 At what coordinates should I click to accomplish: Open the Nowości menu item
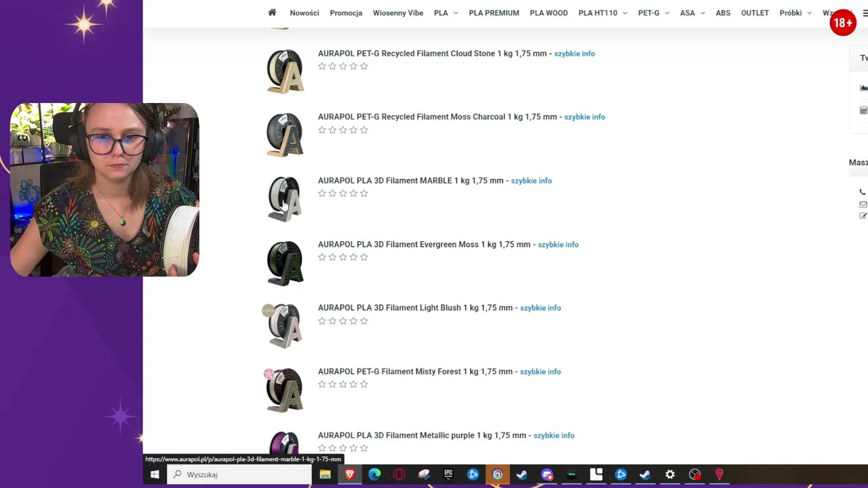304,13
